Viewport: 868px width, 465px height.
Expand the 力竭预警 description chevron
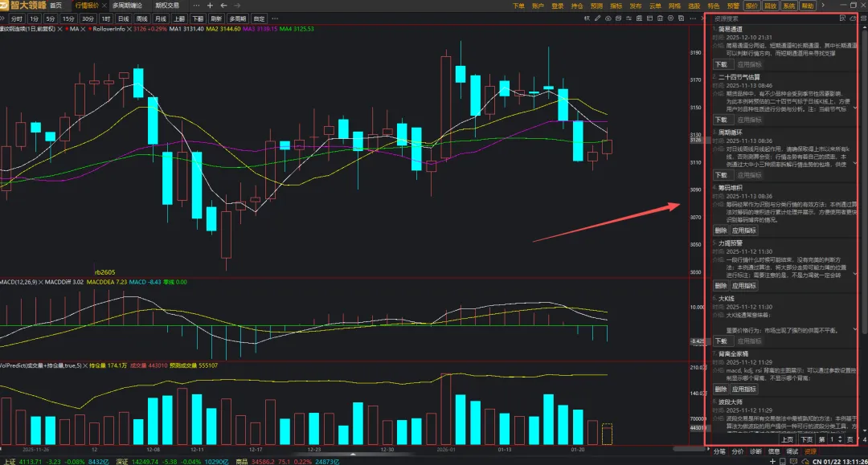[x=856, y=274]
